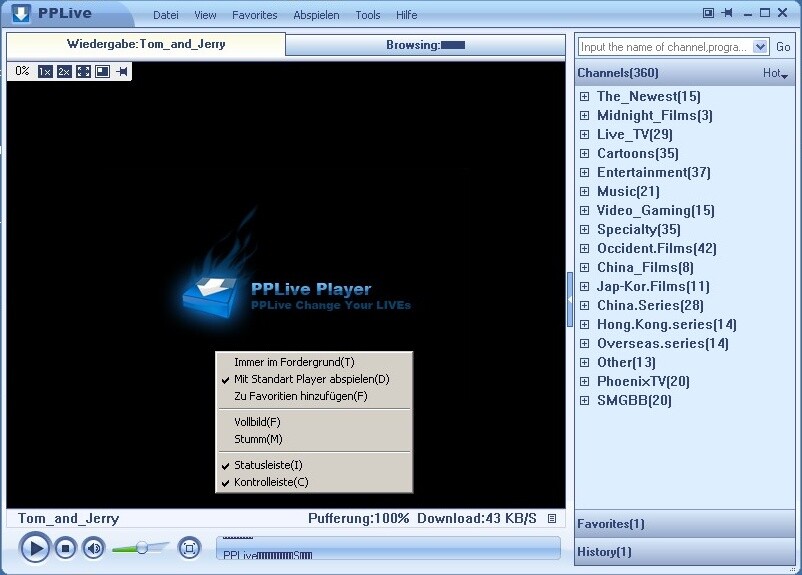Screen dimensions: 802x575
Task: Expand Live_TV(29) category
Action: [x=584, y=135]
